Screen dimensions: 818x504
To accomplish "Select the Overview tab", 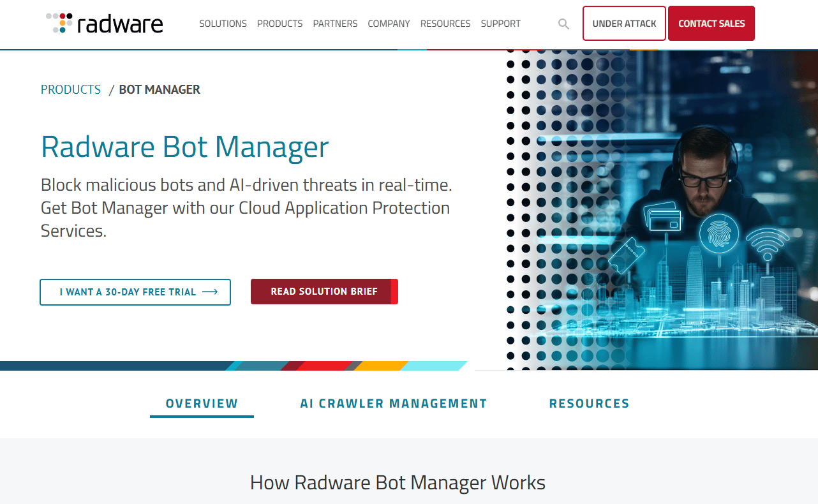I will tap(202, 404).
